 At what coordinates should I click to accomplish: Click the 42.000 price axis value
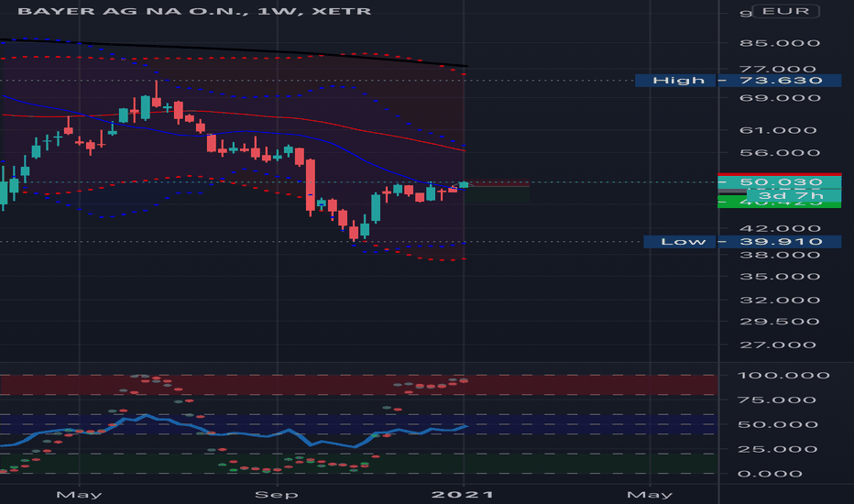(x=780, y=228)
